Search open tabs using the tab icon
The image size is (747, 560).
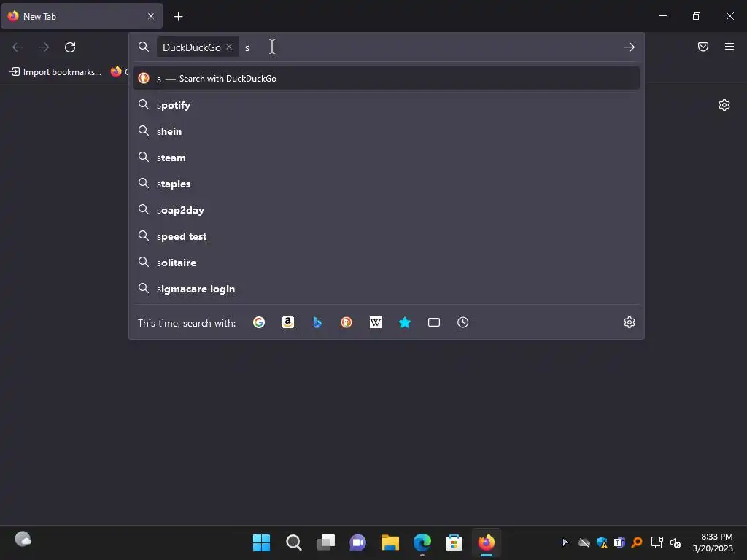(433, 322)
